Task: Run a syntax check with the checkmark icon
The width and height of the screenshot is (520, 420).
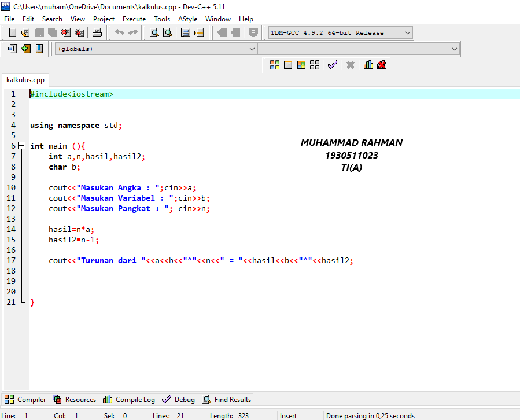Action: tap(332, 64)
